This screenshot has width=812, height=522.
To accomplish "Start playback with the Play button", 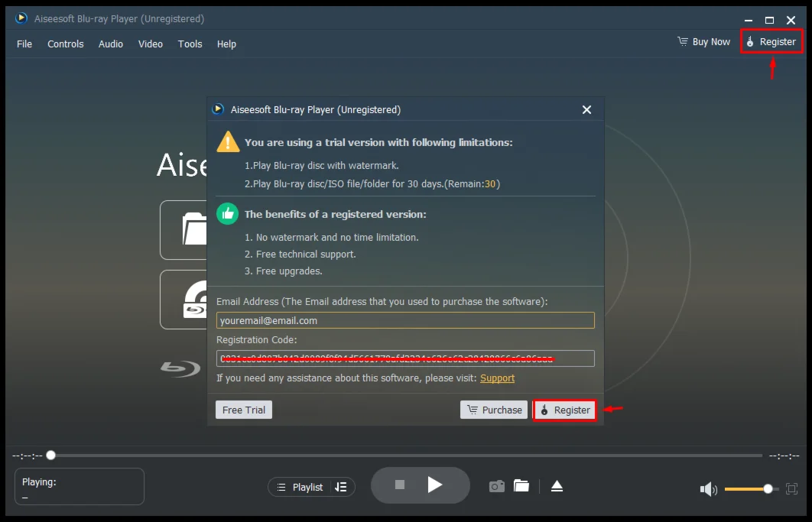I will 434,485.
